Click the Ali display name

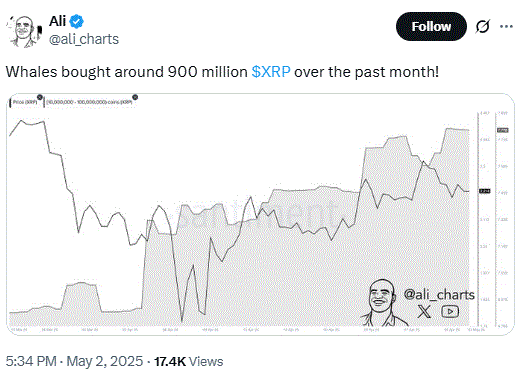click(x=58, y=21)
